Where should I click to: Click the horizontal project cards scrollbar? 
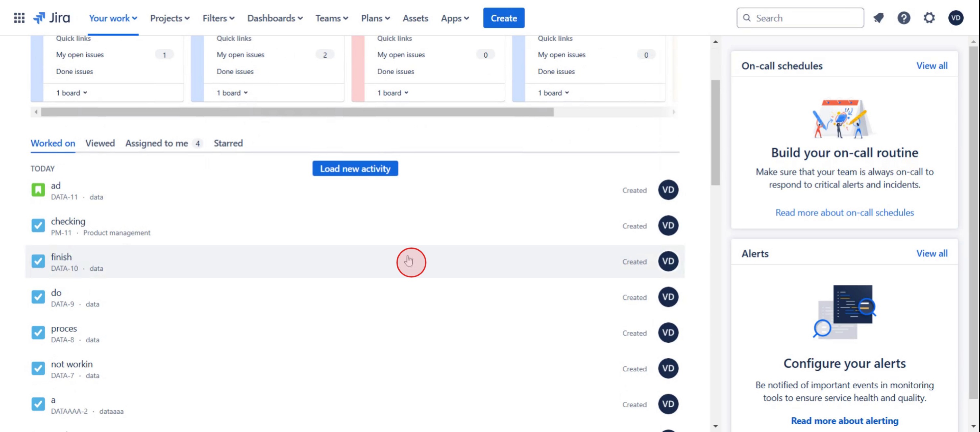pos(297,112)
